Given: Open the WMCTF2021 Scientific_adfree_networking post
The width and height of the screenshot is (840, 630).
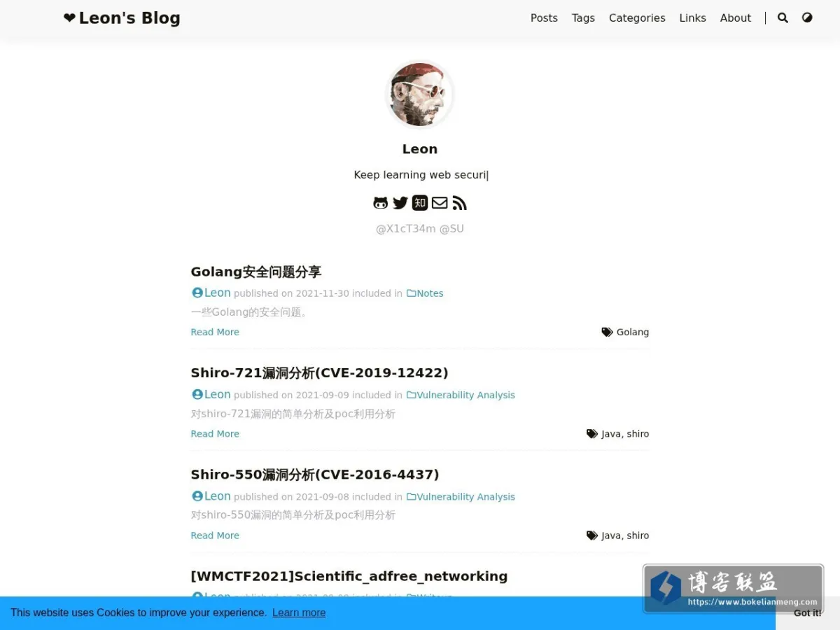Looking at the screenshot, I should point(349,576).
